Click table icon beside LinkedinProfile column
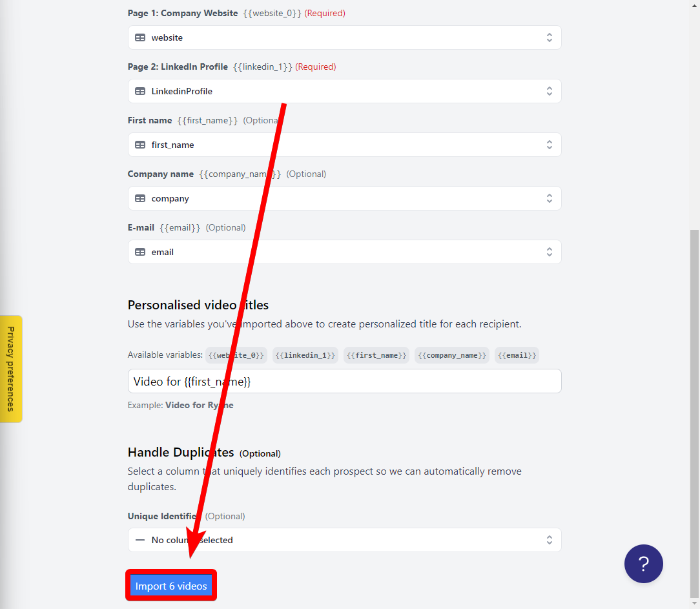The width and height of the screenshot is (700, 609). point(140,91)
